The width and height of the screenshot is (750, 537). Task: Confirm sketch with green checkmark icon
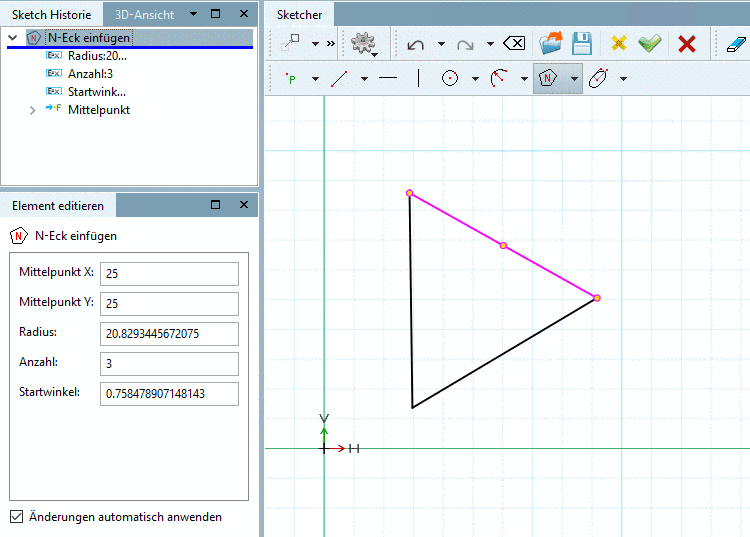click(650, 44)
